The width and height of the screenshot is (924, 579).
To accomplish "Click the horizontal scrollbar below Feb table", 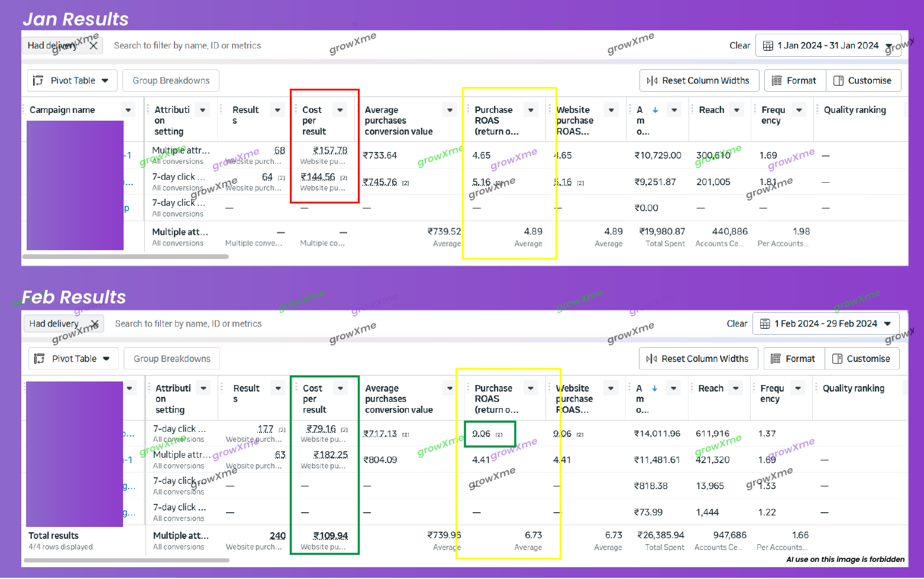I will [x=126, y=559].
